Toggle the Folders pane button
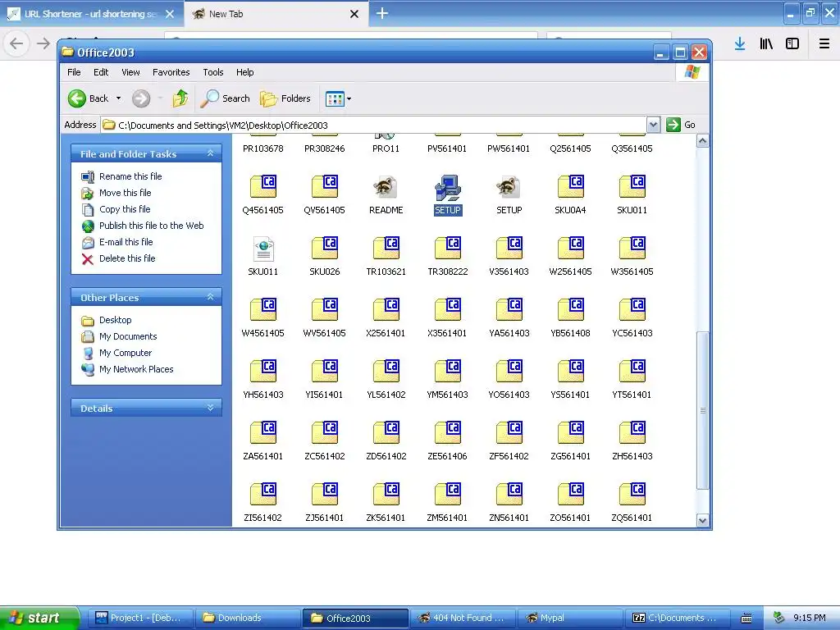 point(285,98)
